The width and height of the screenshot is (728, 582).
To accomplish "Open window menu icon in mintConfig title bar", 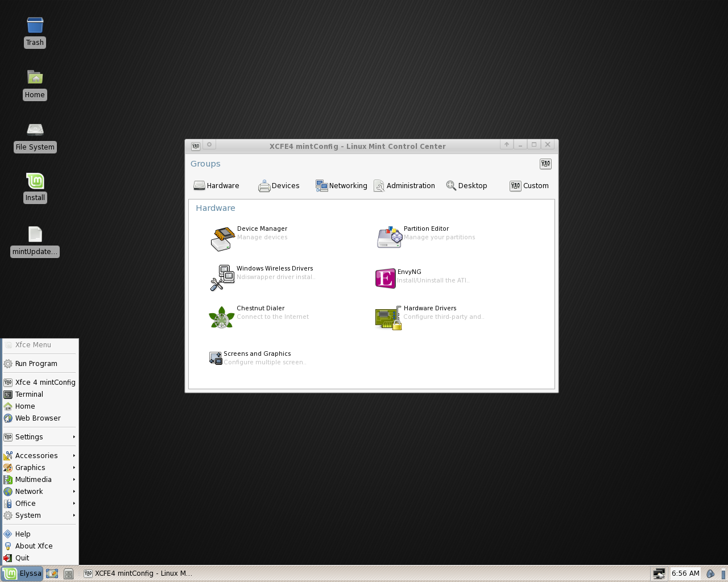I will [x=196, y=145].
